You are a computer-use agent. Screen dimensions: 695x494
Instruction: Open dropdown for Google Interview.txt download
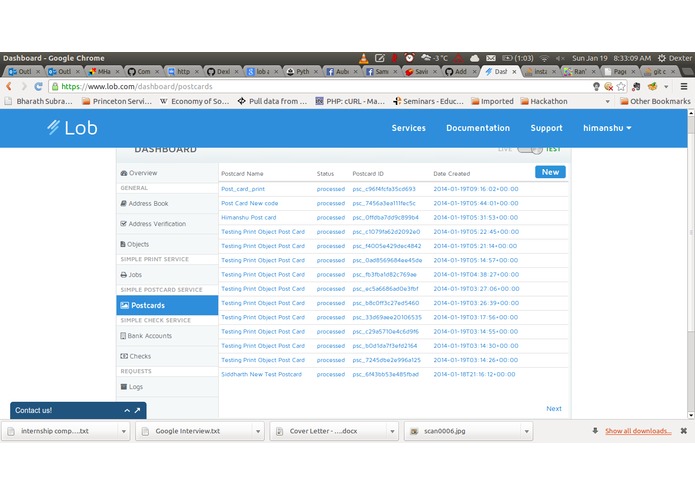click(258, 431)
